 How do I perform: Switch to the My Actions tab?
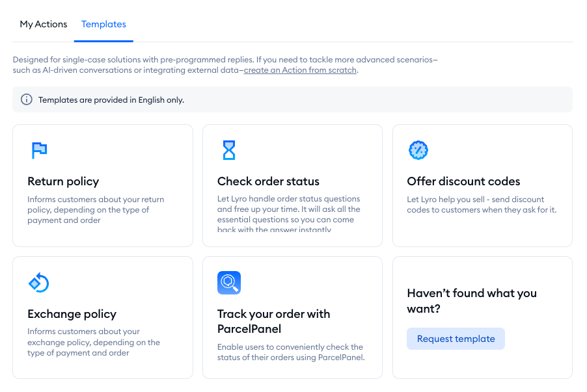44,24
